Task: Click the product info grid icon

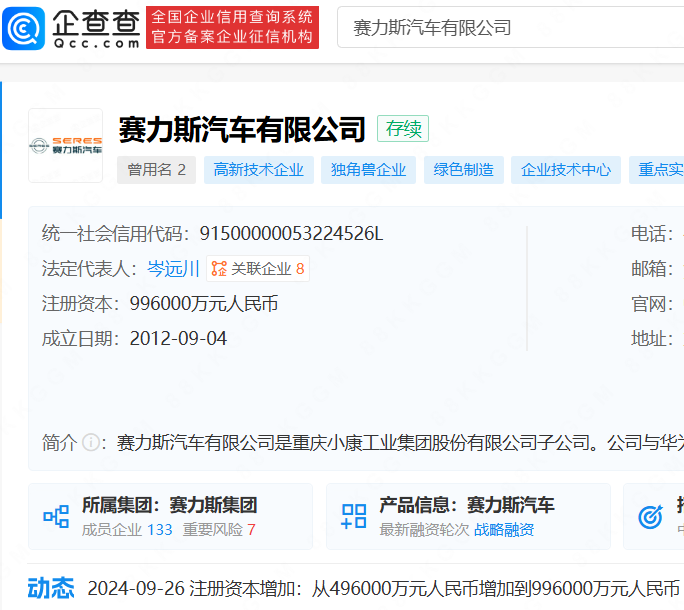Action: click(x=354, y=517)
